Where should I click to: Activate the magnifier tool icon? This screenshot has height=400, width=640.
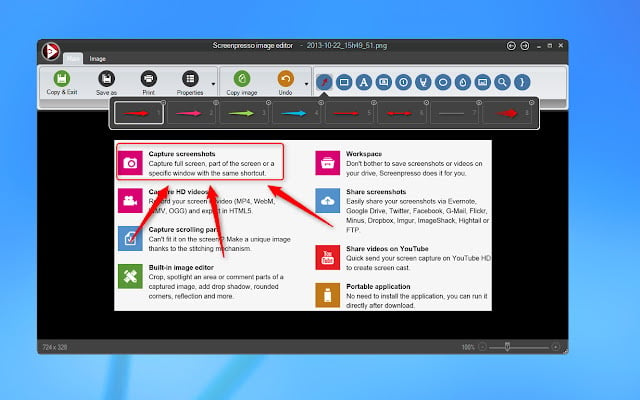pos(502,82)
